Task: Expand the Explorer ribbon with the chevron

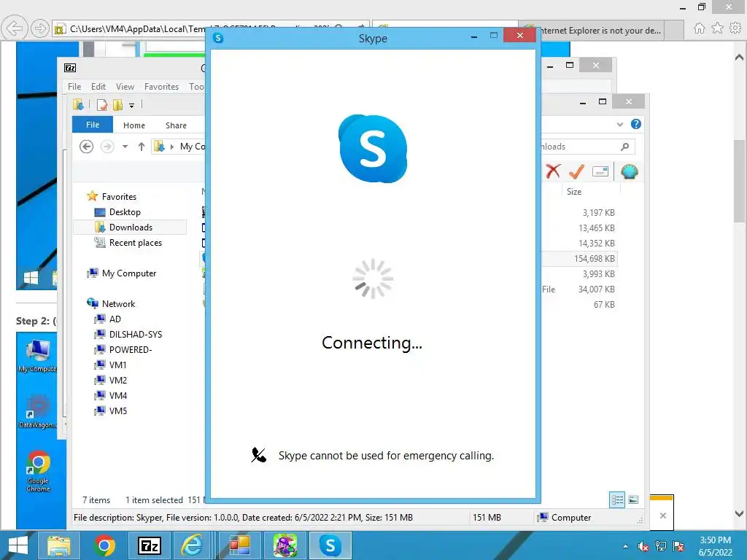Action: pos(620,124)
